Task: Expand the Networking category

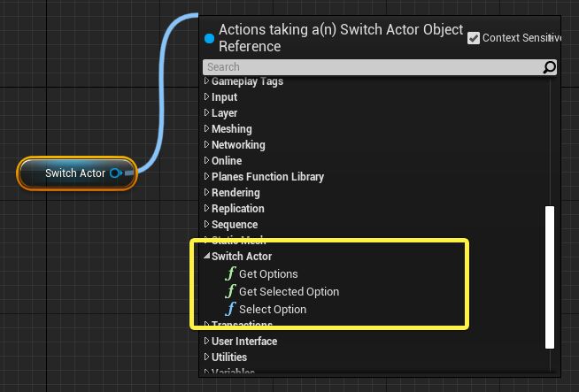Action: 207,144
